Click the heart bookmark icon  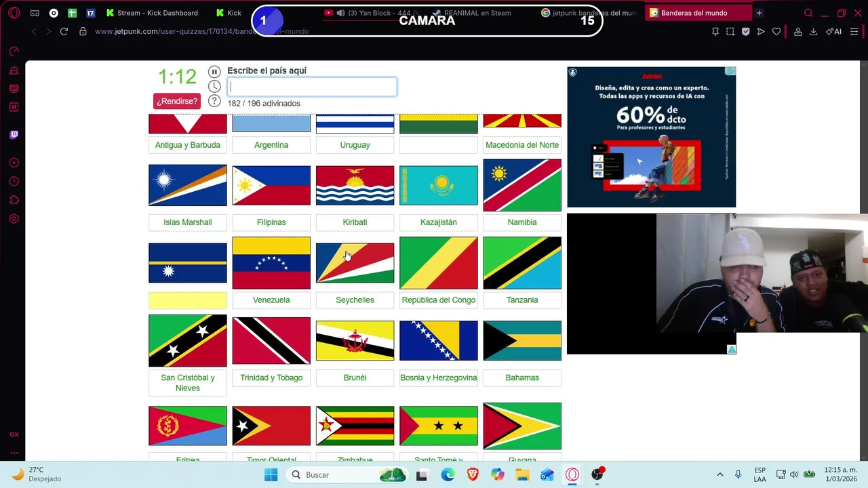pos(776,31)
